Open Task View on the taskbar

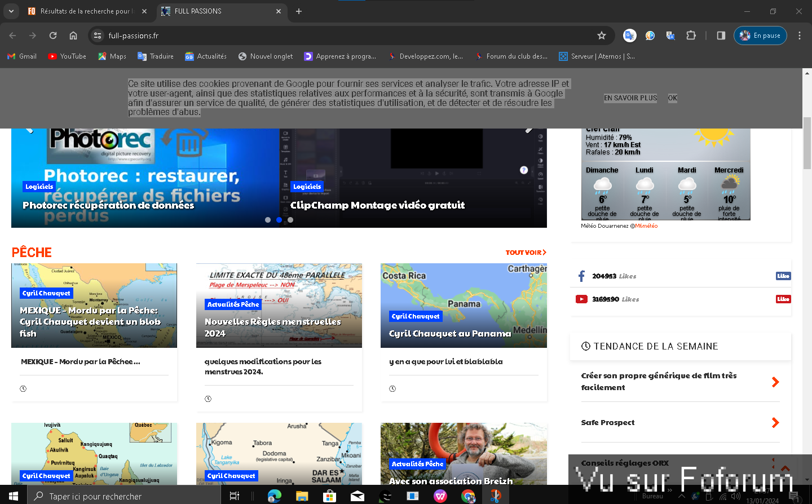[x=235, y=496]
